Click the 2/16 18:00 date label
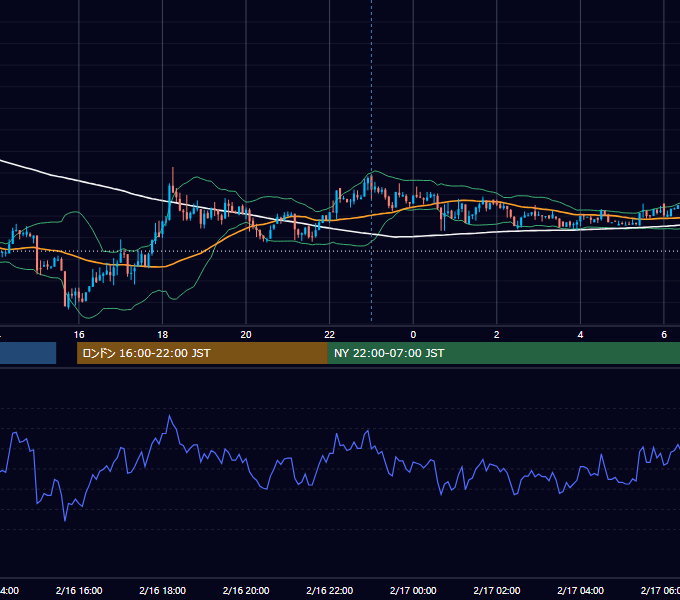Screen dimensions: 680x600 (162, 590)
